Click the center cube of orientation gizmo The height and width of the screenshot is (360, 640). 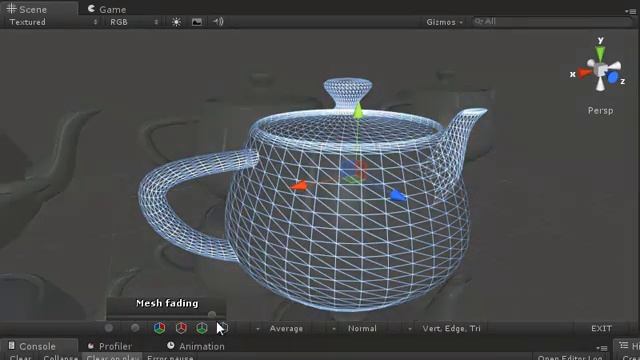click(x=600, y=69)
